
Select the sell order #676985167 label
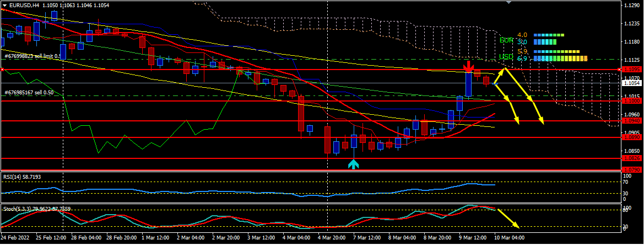[x=28, y=93]
